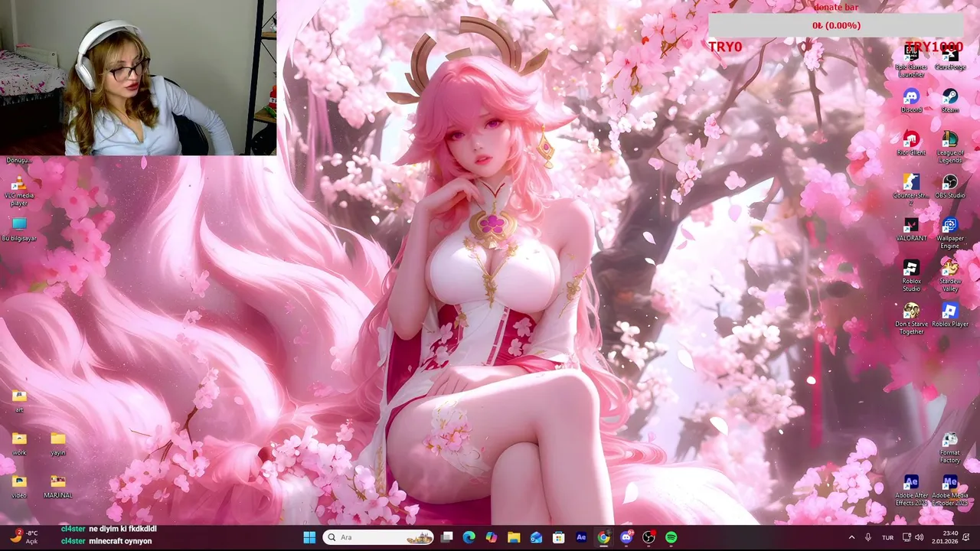Select the MARJINAL folder on desktop
This screenshot has height=551, width=980.
(58, 487)
